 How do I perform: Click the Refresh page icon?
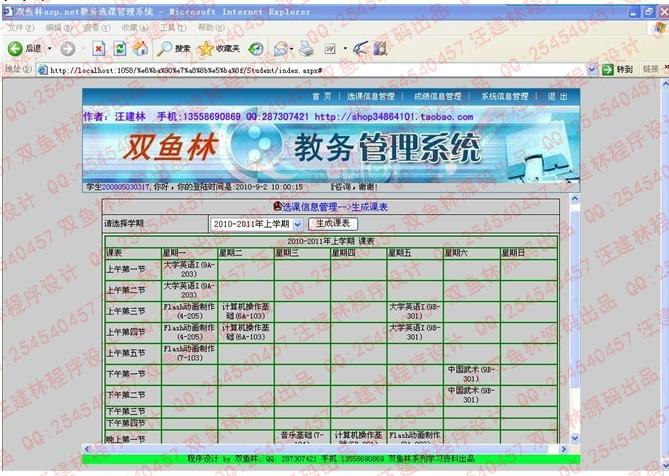[119, 49]
